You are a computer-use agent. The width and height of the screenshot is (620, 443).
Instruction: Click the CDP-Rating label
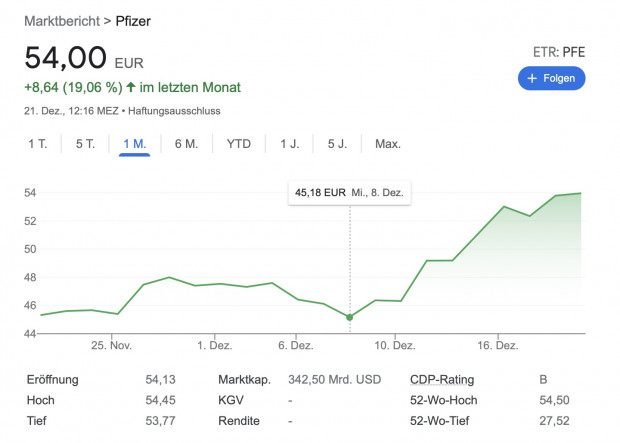coord(442,380)
